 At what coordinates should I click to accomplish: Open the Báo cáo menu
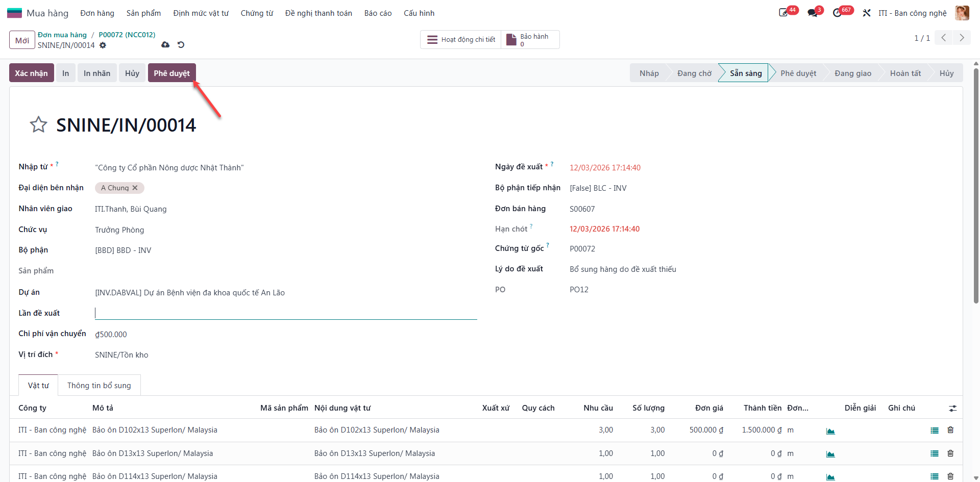pos(378,13)
